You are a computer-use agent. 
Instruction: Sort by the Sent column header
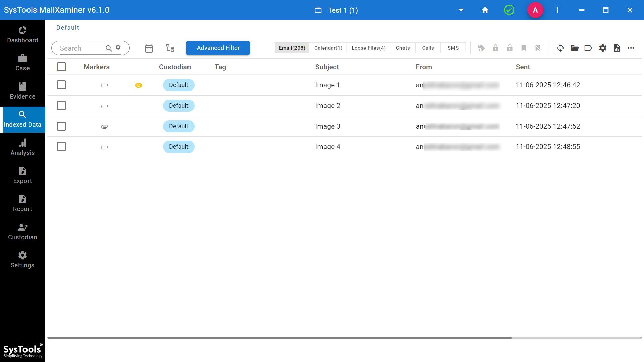pos(523,67)
